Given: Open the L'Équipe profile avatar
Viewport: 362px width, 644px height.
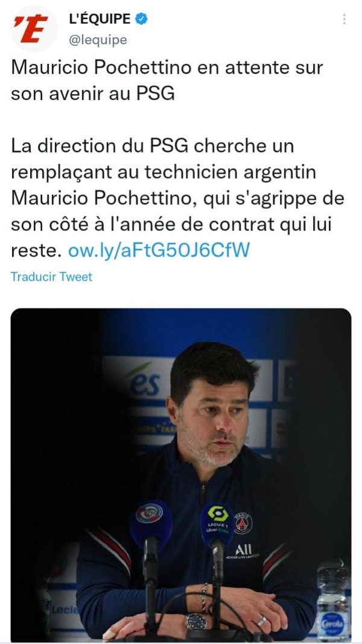Looking at the screenshot, I should [x=34, y=29].
